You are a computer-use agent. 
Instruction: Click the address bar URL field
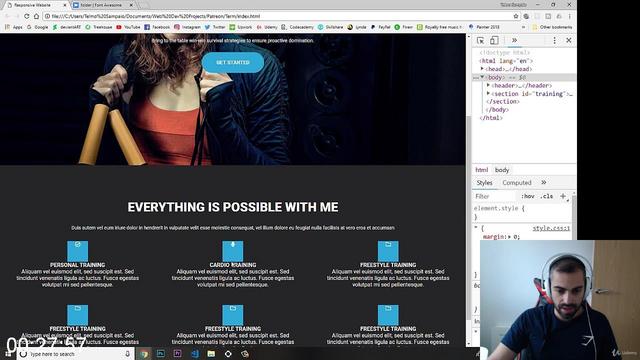click(278, 16)
